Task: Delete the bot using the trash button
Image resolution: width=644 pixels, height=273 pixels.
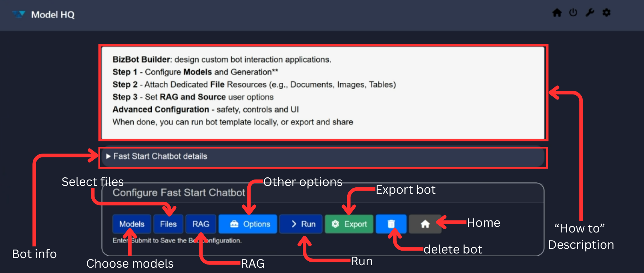Action: click(391, 224)
